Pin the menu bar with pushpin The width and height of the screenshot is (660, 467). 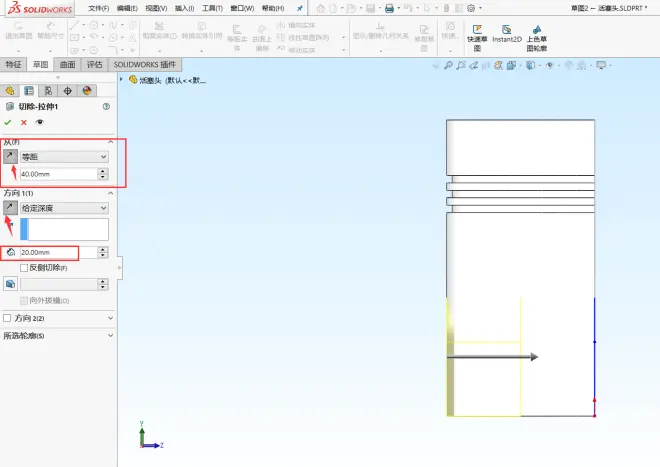point(300,8)
